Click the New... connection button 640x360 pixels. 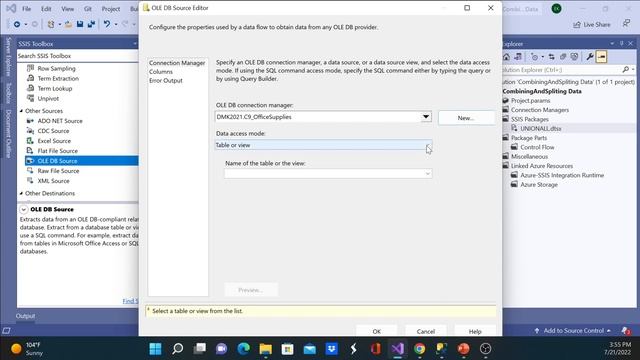(466, 118)
